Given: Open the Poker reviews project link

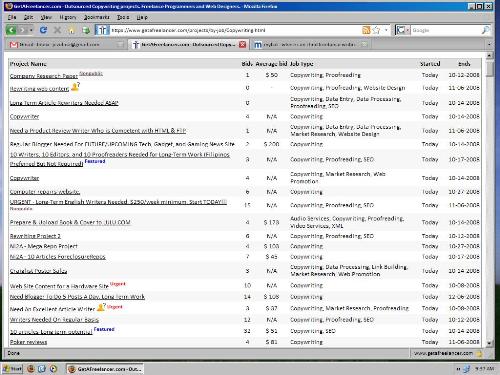Looking at the screenshot, I should tap(28, 342).
